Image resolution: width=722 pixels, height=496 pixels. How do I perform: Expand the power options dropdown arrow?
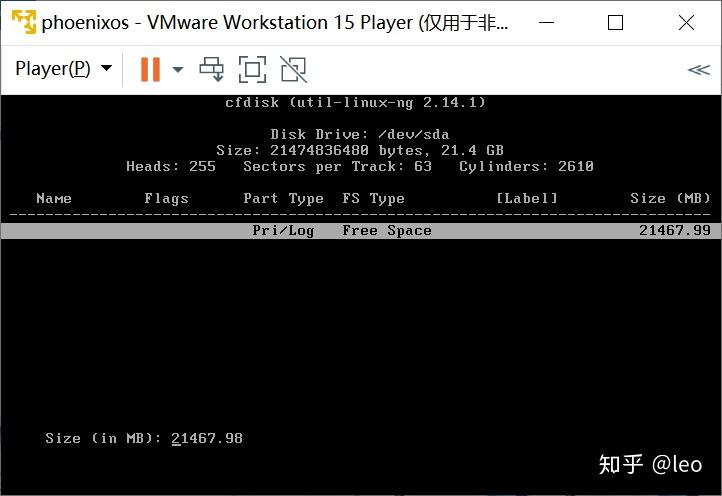click(178, 70)
